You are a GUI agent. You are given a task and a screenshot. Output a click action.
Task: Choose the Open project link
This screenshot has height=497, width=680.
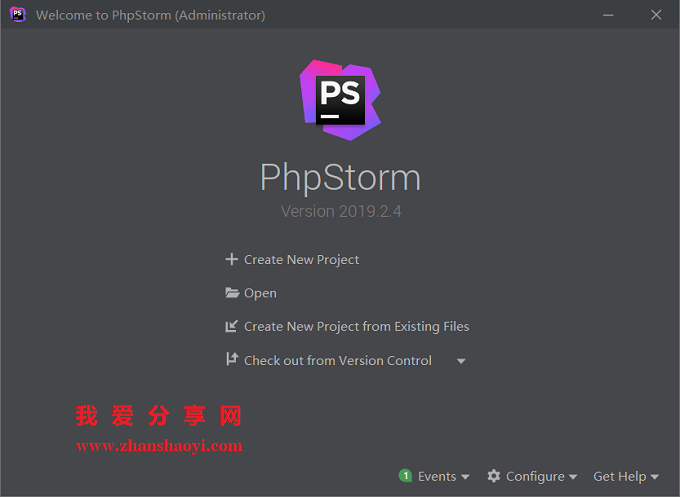(x=260, y=293)
